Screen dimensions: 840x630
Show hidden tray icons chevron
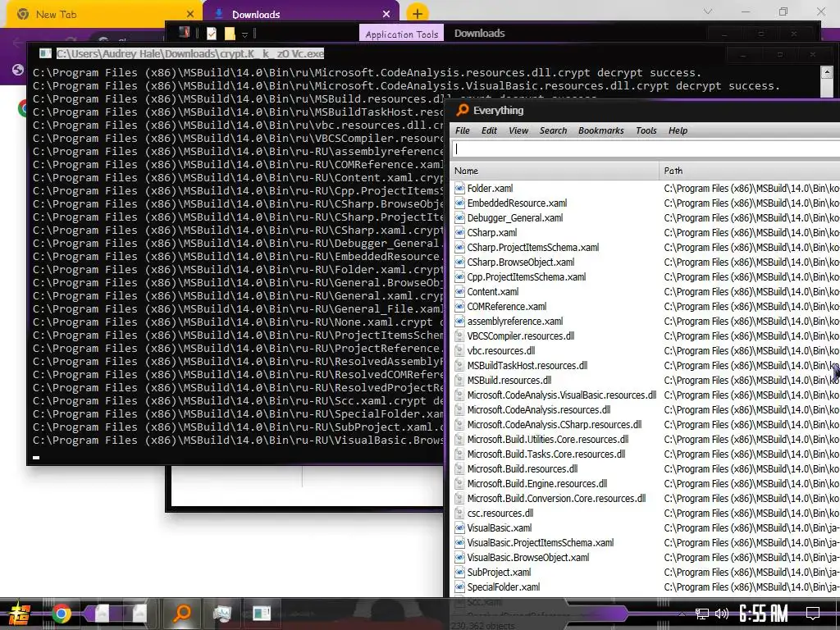pyautogui.click(x=682, y=614)
